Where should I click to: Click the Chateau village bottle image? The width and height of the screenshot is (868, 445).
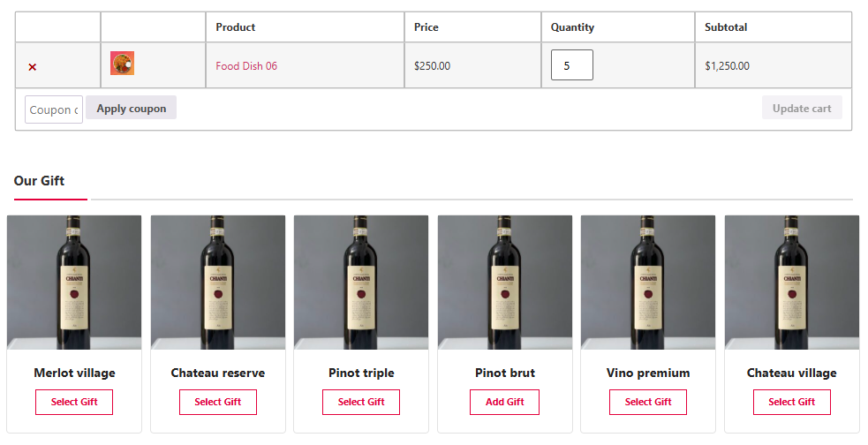pos(792,283)
